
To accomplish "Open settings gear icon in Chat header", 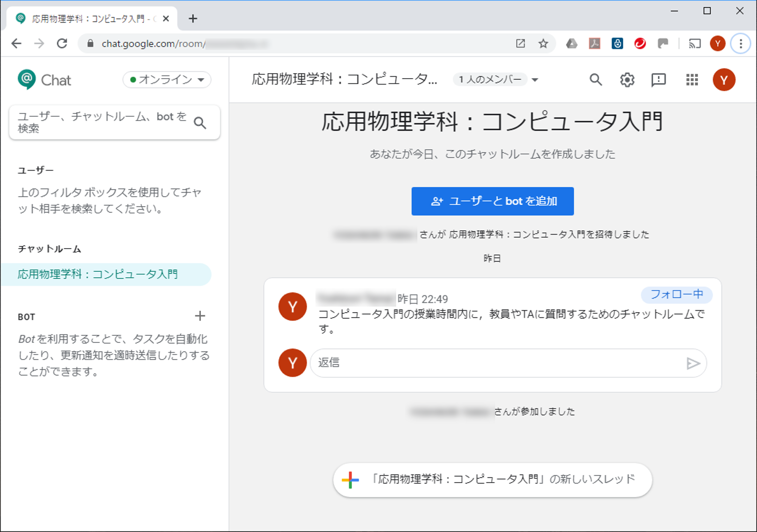I will (x=627, y=80).
